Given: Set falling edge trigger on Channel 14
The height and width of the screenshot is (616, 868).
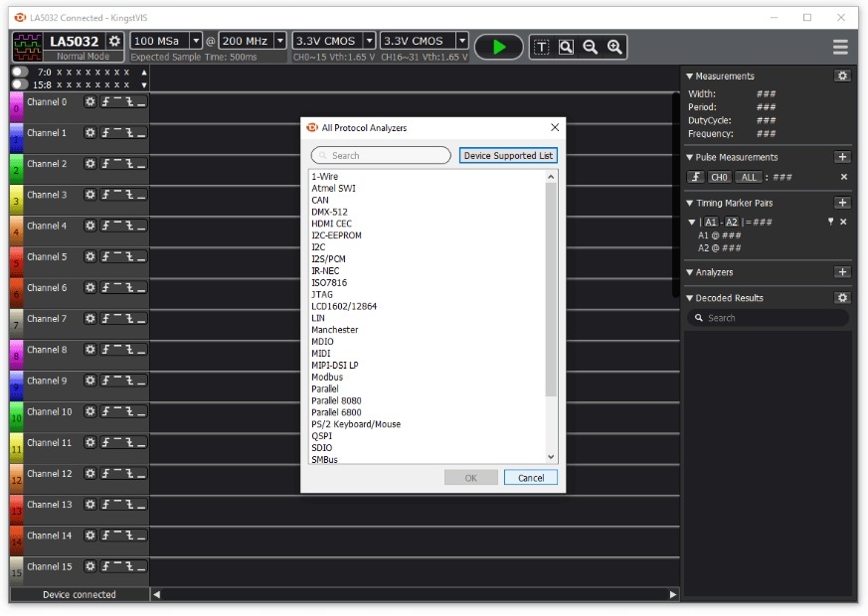Looking at the screenshot, I should [x=129, y=536].
